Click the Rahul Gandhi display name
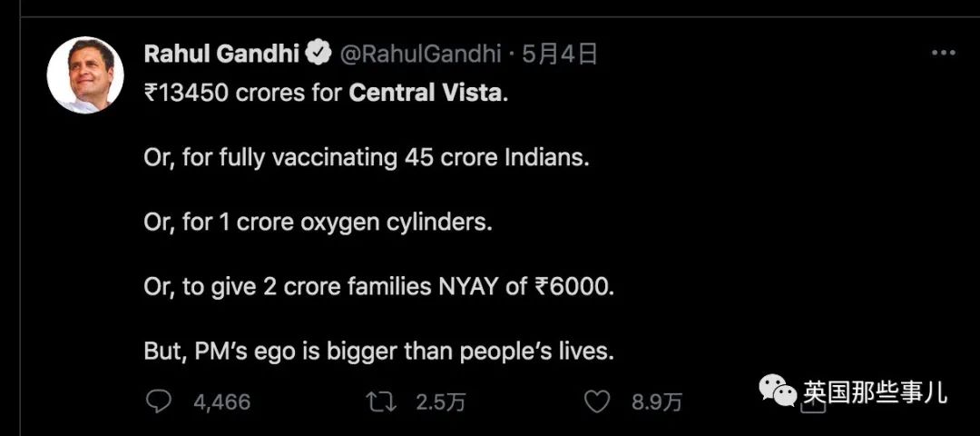The width and height of the screenshot is (980, 436). tap(222, 54)
